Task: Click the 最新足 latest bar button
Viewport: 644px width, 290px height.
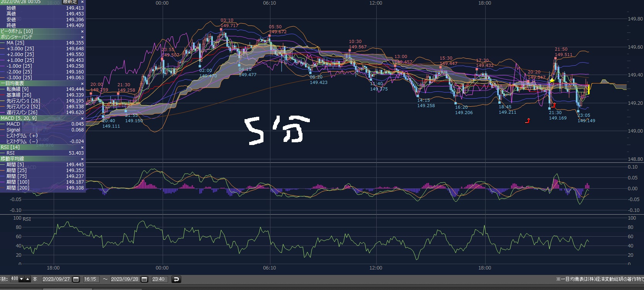Action: point(70,2)
